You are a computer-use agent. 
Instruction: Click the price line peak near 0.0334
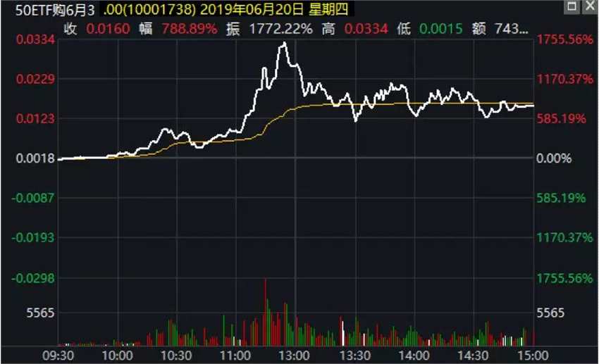tap(284, 44)
